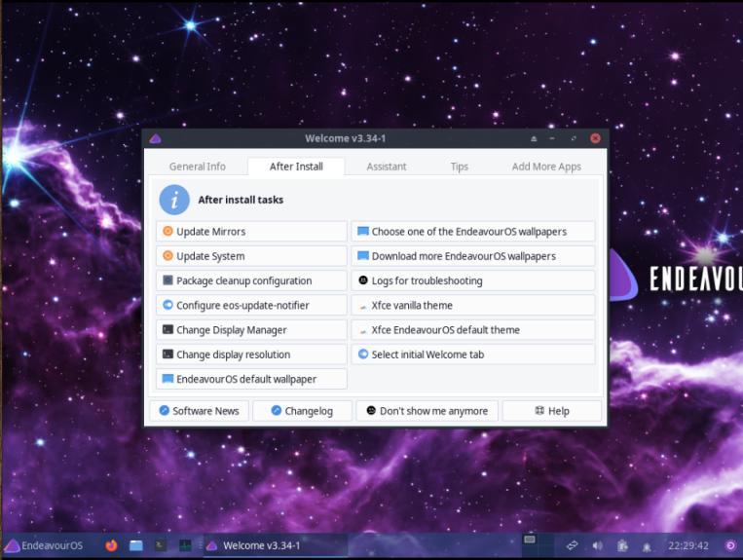Open Software News
The height and width of the screenshot is (560, 743).
199,411
